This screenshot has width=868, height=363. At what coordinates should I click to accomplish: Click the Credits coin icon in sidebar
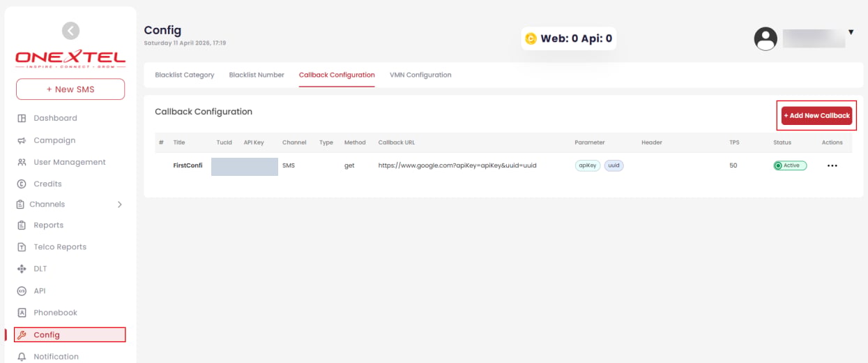pos(22,184)
